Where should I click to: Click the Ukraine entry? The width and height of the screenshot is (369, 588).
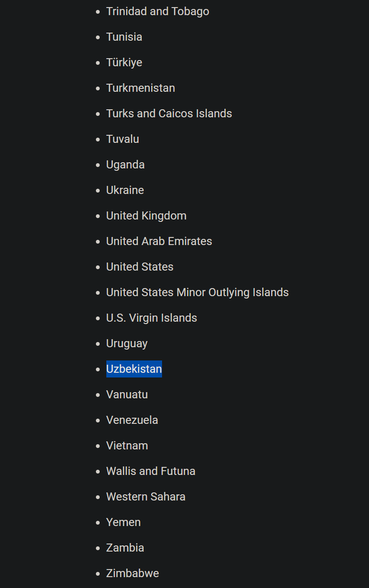pos(125,190)
